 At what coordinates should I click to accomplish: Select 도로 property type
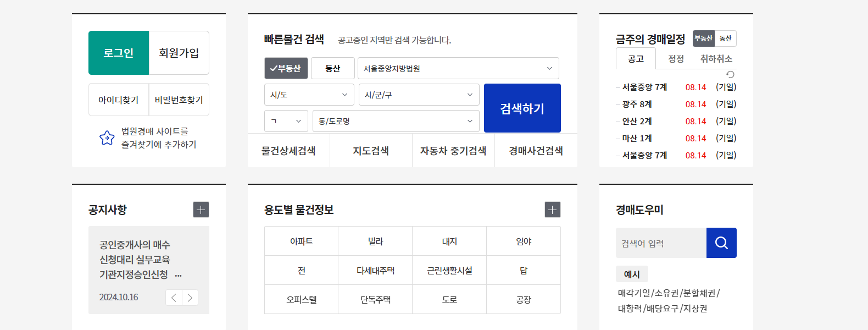pos(450,299)
